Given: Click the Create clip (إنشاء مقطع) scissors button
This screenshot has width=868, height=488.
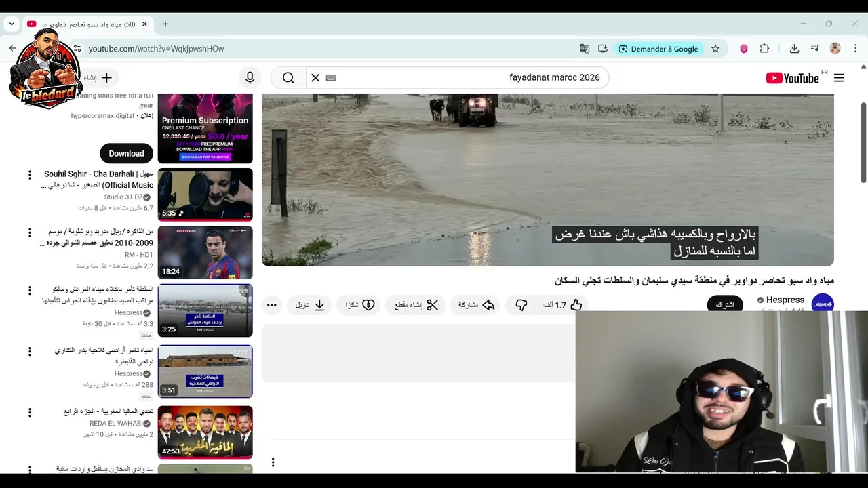Looking at the screenshot, I should tap(416, 305).
